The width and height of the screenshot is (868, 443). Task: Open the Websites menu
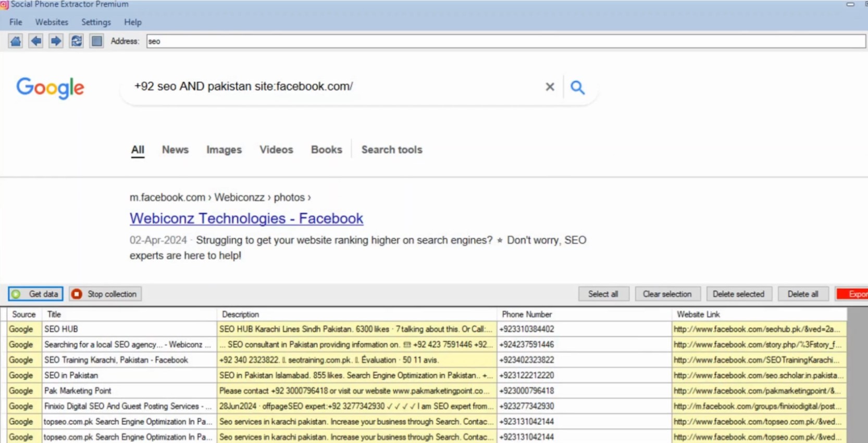click(52, 22)
